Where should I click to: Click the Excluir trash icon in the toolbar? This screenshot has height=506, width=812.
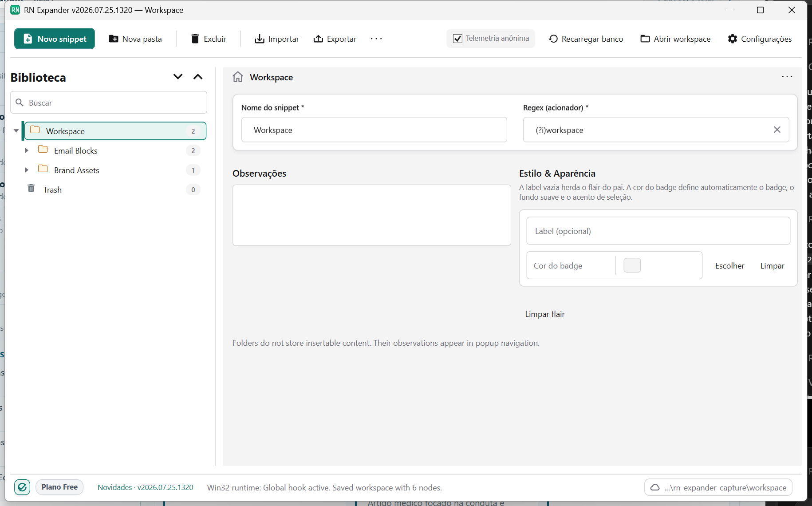[x=195, y=39]
